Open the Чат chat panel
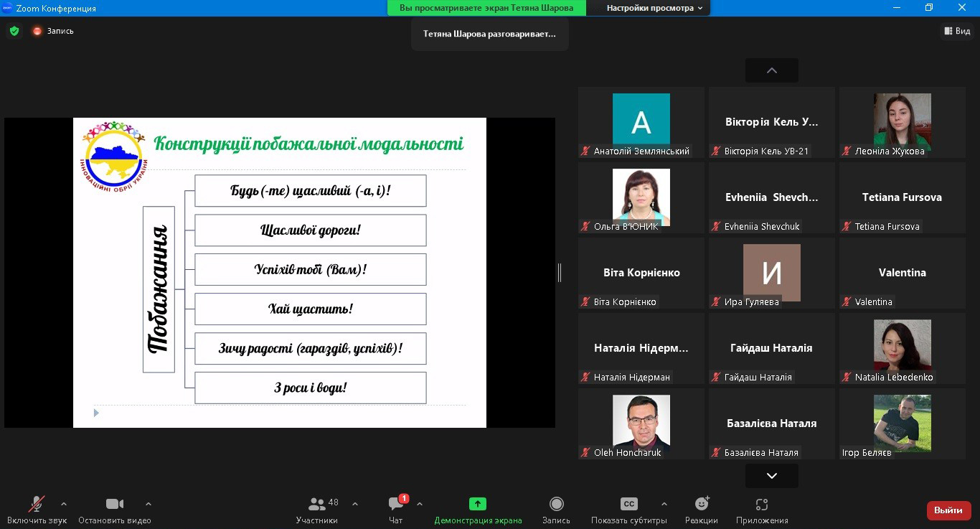Screen dimensions: 980x529 396,510
